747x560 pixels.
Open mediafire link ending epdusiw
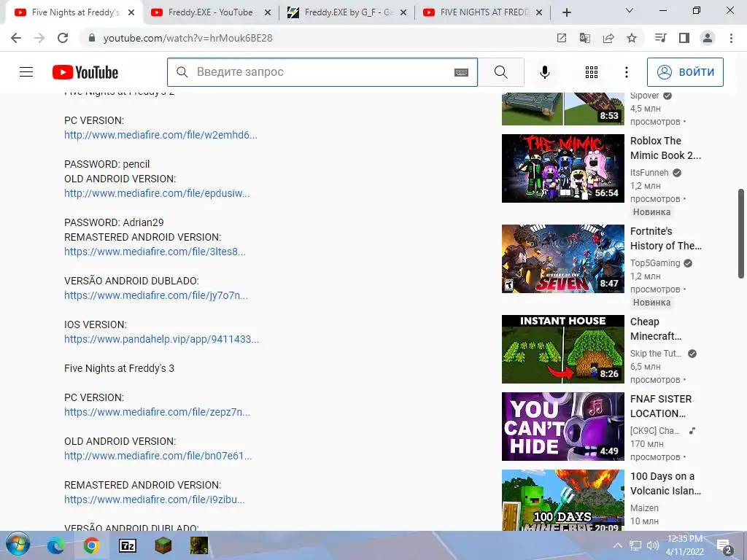point(157,193)
